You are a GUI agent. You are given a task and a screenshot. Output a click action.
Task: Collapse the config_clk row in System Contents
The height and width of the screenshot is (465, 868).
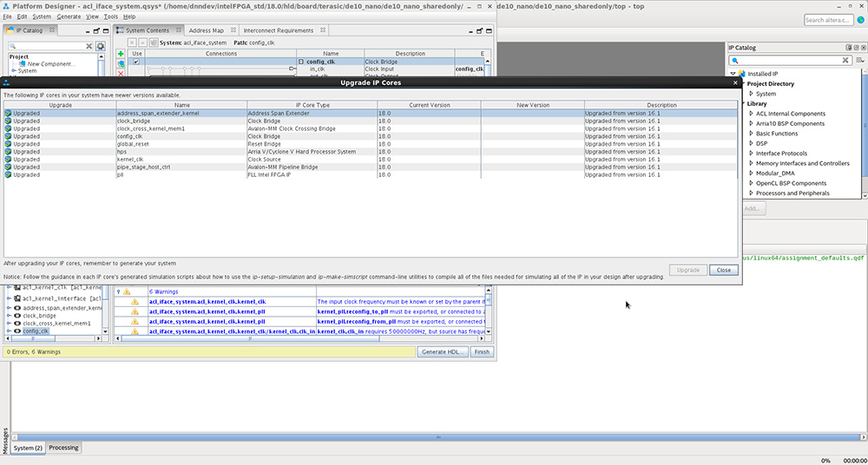[301, 62]
